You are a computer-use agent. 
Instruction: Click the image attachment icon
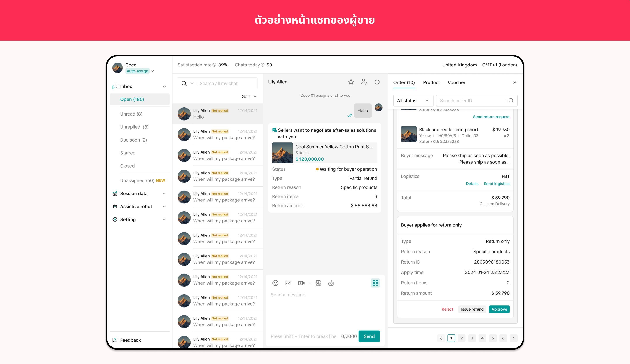288,283
